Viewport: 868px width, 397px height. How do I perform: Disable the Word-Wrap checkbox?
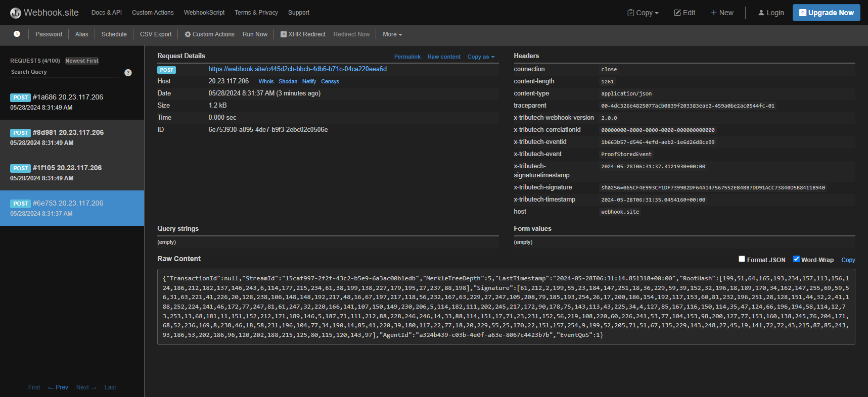[796, 259]
